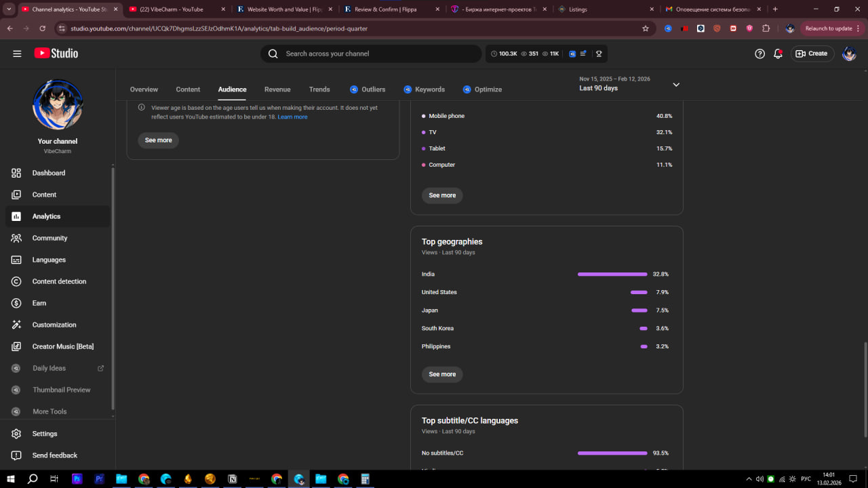Switch to the Overview analytics tab

pos(144,89)
